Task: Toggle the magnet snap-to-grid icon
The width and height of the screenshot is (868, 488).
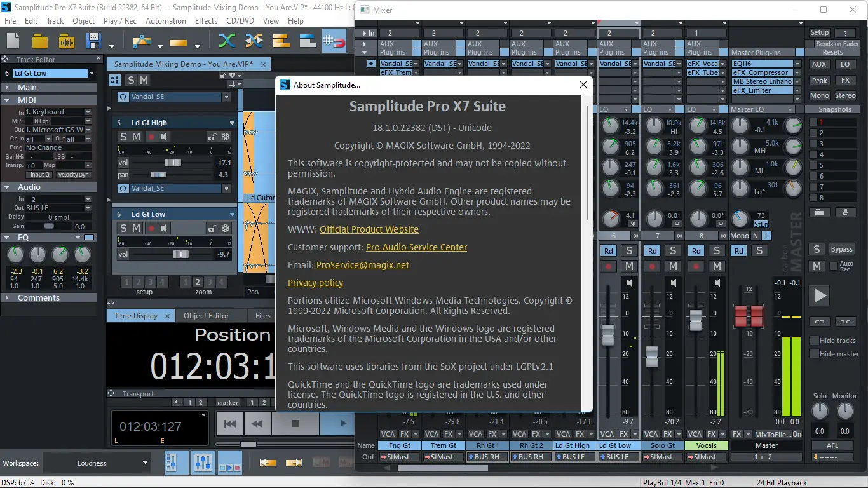Action: (334, 41)
